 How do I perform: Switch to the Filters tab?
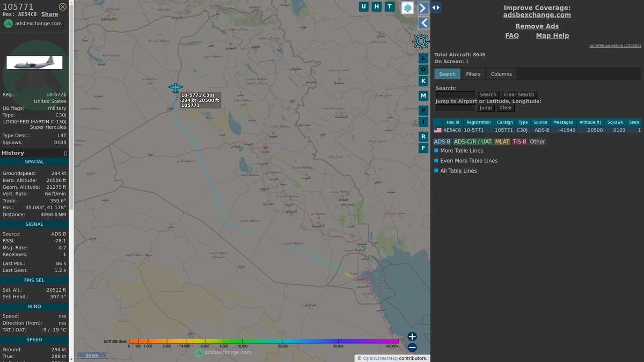tap(473, 74)
